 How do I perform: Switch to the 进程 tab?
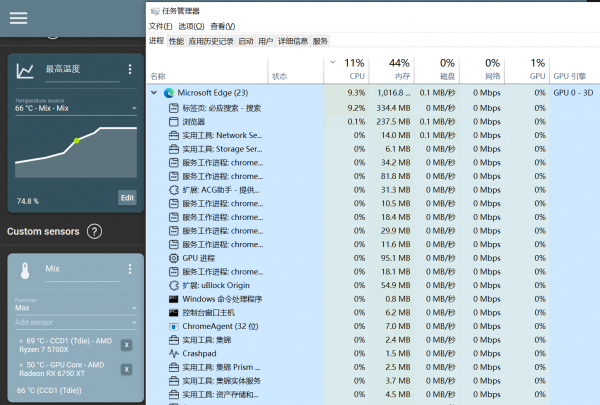(157, 41)
